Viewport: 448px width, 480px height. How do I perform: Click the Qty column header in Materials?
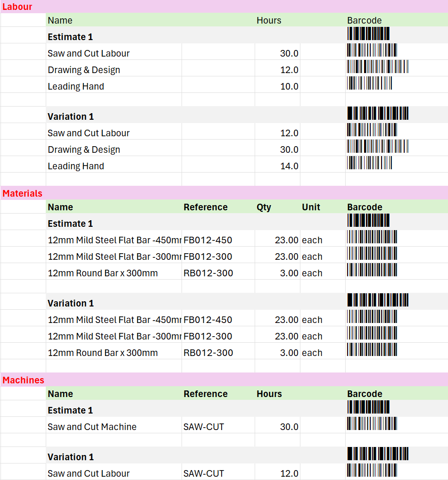tap(264, 207)
